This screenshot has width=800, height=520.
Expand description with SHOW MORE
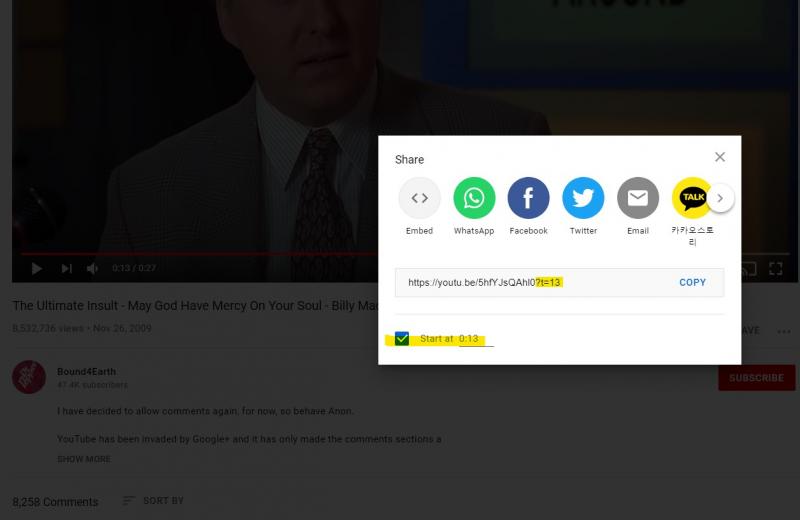click(x=84, y=459)
